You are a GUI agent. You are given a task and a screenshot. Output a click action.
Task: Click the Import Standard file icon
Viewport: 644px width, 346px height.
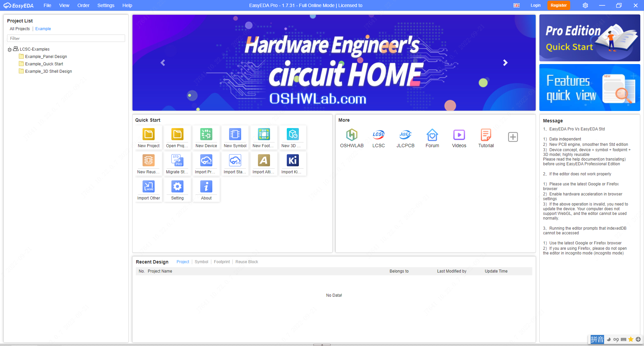coord(235,161)
